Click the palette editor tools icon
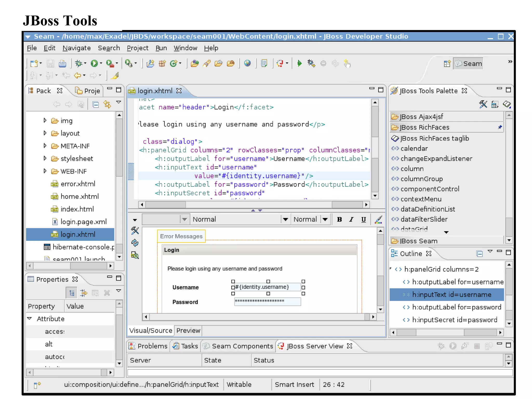 (x=483, y=104)
